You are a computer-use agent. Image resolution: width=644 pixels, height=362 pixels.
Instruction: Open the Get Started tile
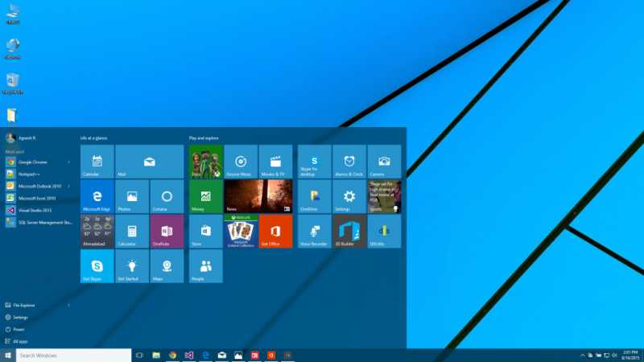(x=132, y=266)
